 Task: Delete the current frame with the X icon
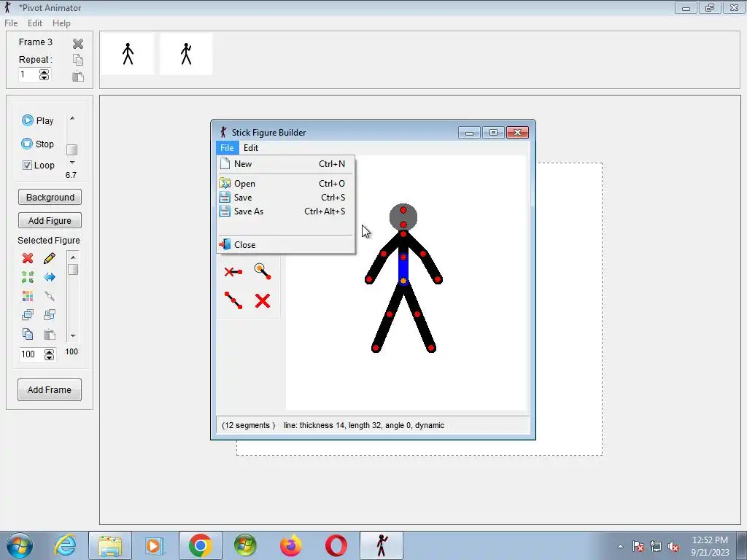tap(78, 44)
